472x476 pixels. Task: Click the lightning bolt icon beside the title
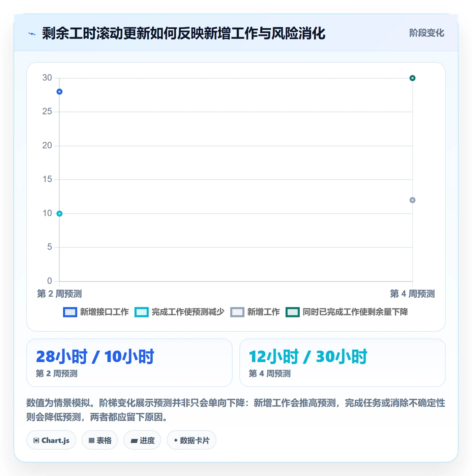[x=32, y=34]
